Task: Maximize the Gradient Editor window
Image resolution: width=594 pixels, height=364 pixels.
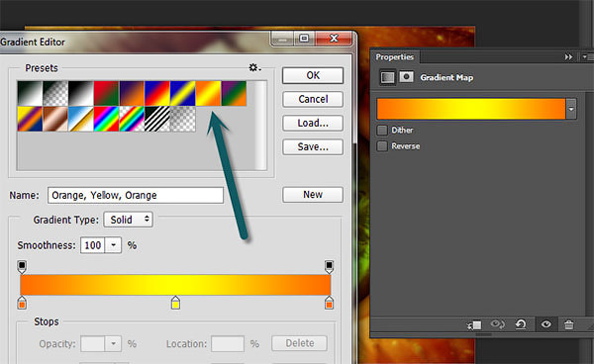Action: pyautogui.click(x=304, y=39)
